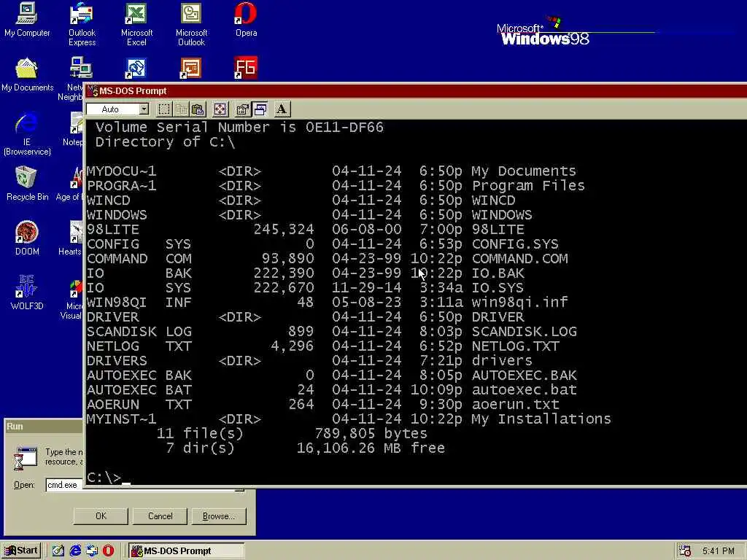
Task: Click the COMMAND.COM entry in listing
Action: click(519, 259)
